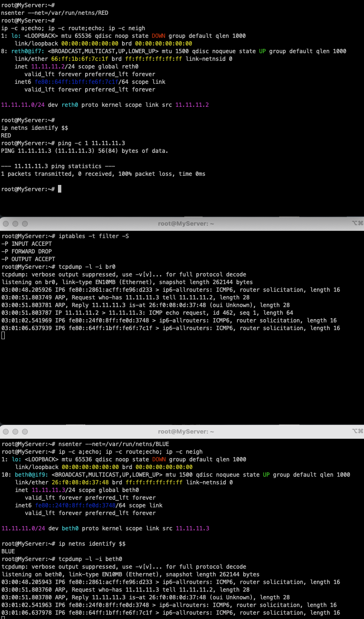
Task: Click the 'ping -c 1 11.11.11.3' command
Action: [x=92, y=143]
